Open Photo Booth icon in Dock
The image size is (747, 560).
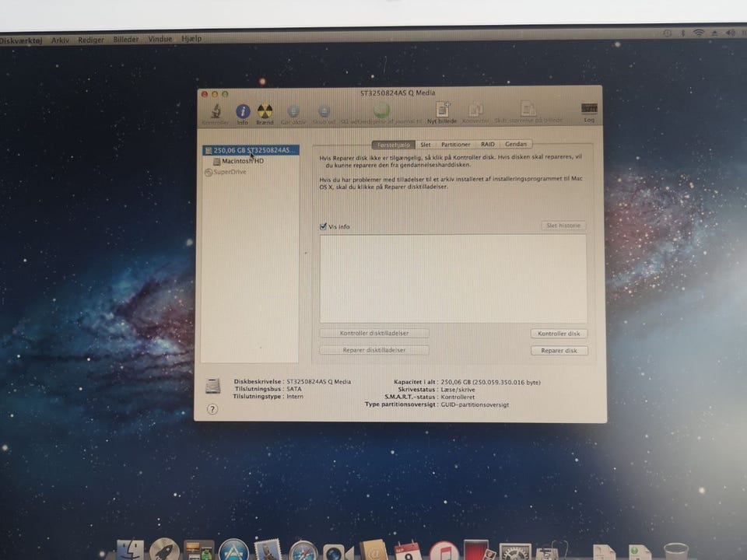(479, 550)
